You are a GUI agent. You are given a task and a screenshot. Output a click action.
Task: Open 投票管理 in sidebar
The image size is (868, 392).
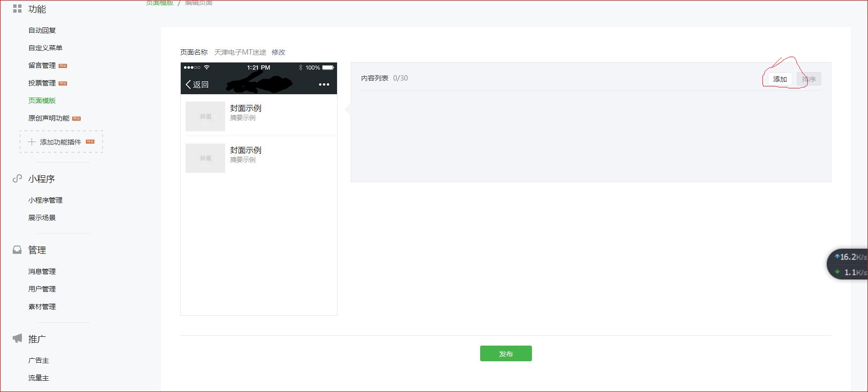tap(42, 83)
